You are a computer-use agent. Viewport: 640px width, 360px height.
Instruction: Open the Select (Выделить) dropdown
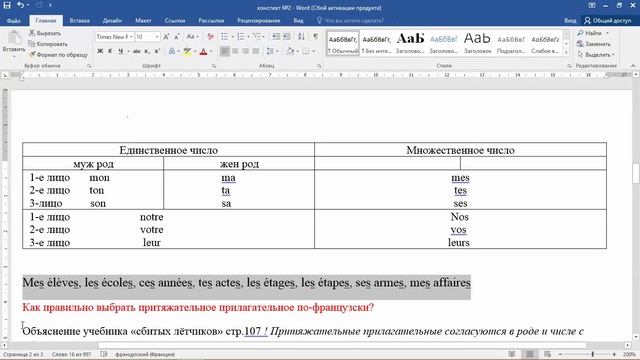click(596, 54)
